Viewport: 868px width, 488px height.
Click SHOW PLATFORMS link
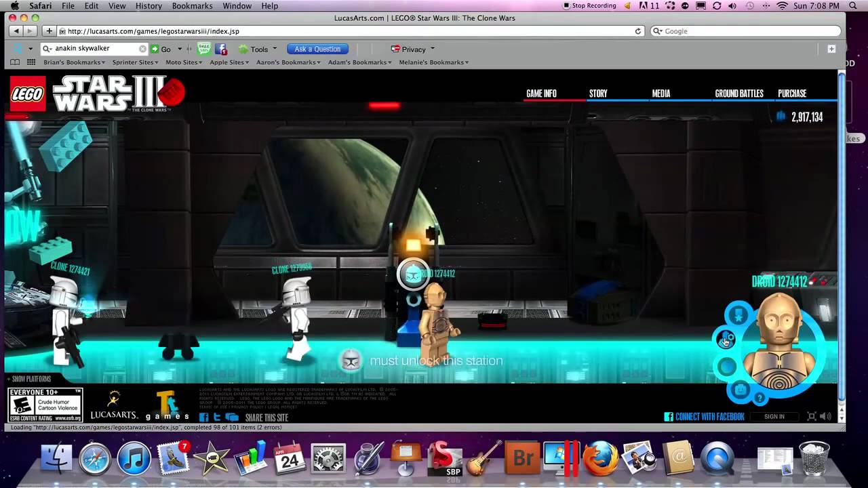(28, 379)
